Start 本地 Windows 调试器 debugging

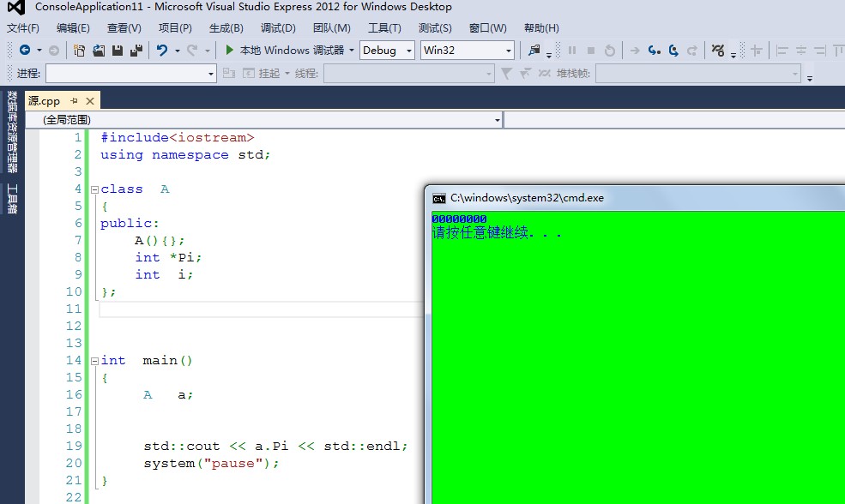tap(285, 51)
